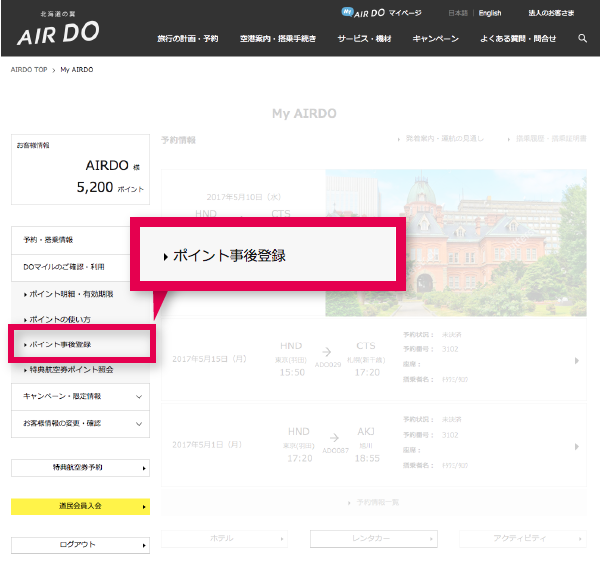Viewport: 600px width, 566px height.
Task: Open キャンペーン menu
Action: 435,39
